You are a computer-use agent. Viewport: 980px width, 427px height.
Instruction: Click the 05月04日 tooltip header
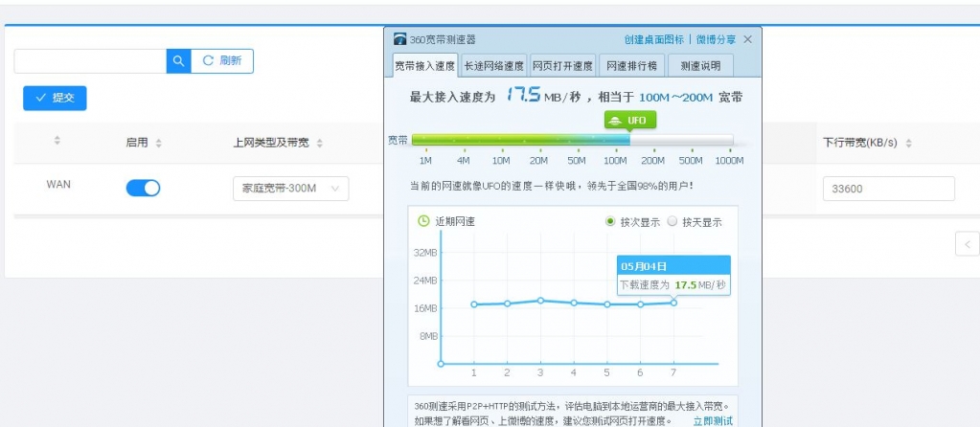(673, 266)
